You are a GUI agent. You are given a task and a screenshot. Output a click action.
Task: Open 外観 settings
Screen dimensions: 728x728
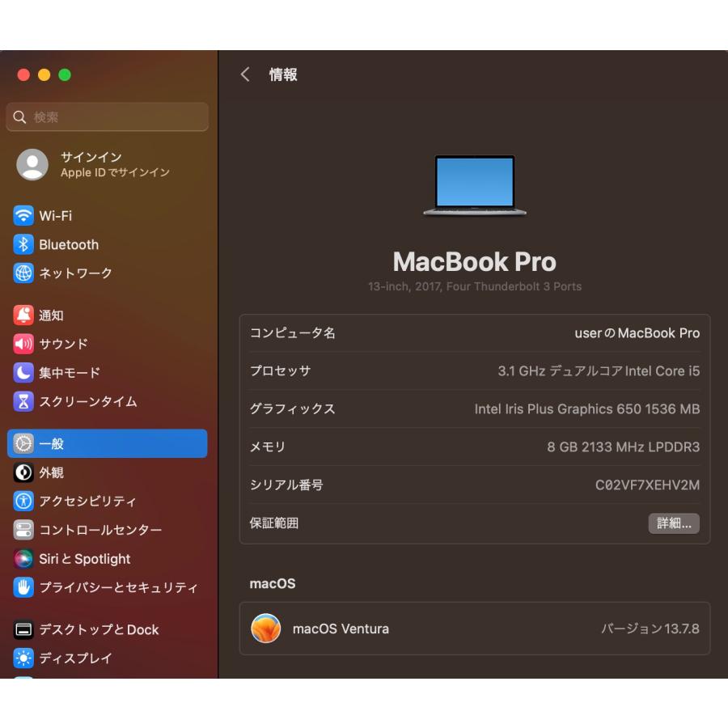click(x=108, y=472)
